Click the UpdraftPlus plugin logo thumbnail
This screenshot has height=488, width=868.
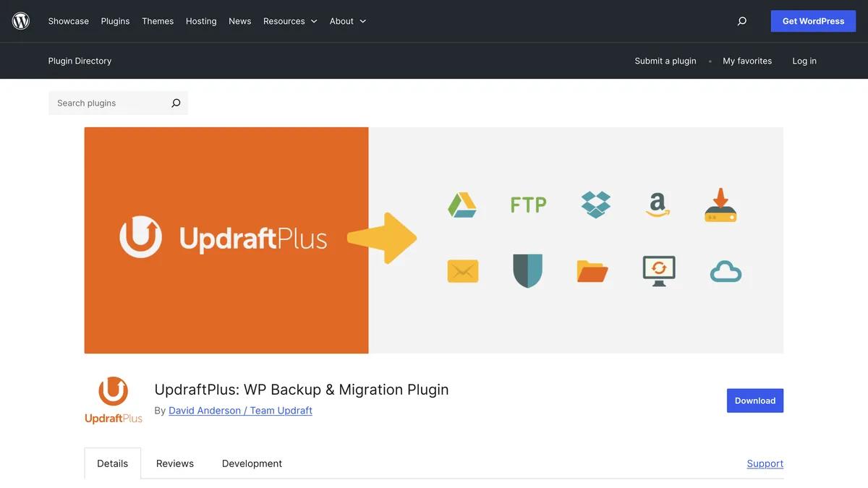[114, 400]
